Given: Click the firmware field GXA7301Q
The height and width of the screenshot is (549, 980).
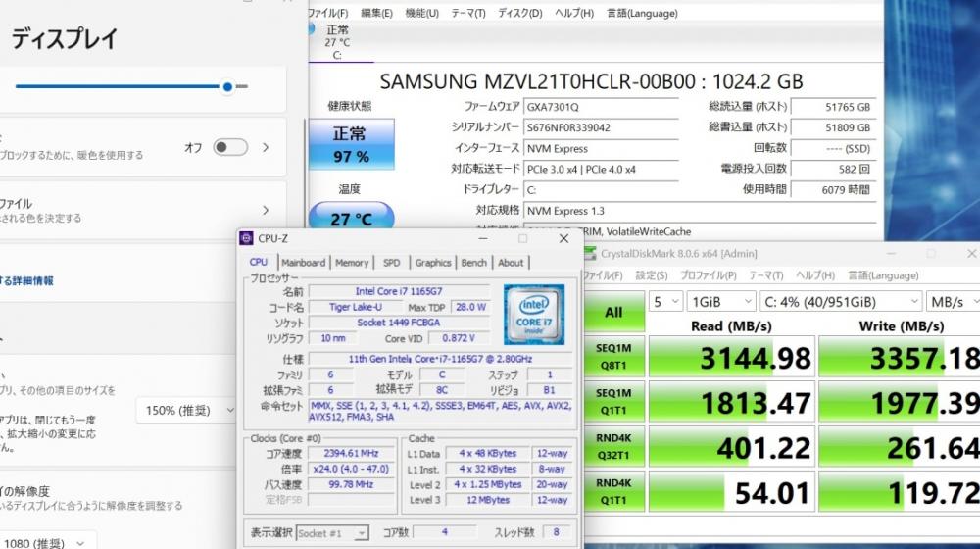Looking at the screenshot, I should (601, 107).
